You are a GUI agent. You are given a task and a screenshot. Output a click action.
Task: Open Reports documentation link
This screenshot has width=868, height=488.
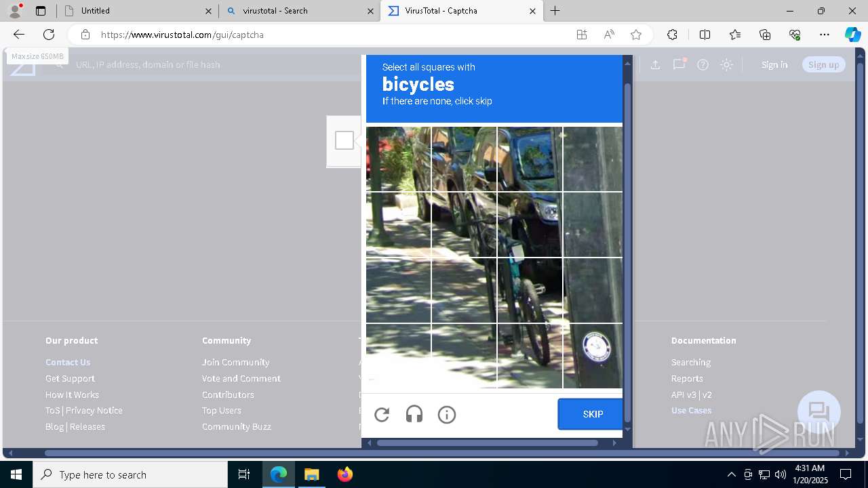(x=687, y=378)
